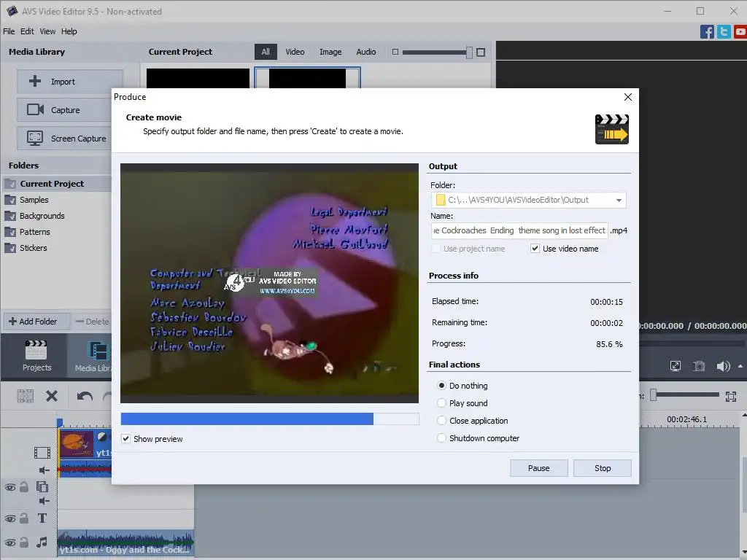Click the text track T icon

click(42, 518)
